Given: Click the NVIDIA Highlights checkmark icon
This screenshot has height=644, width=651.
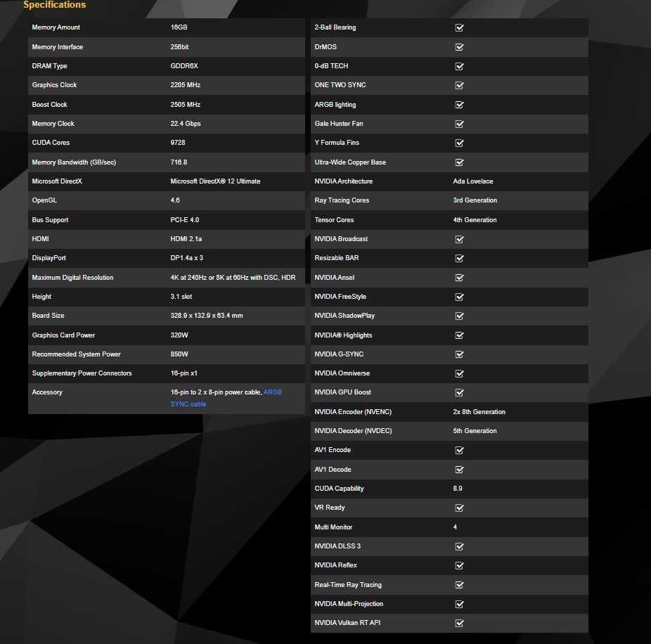Looking at the screenshot, I should [459, 335].
